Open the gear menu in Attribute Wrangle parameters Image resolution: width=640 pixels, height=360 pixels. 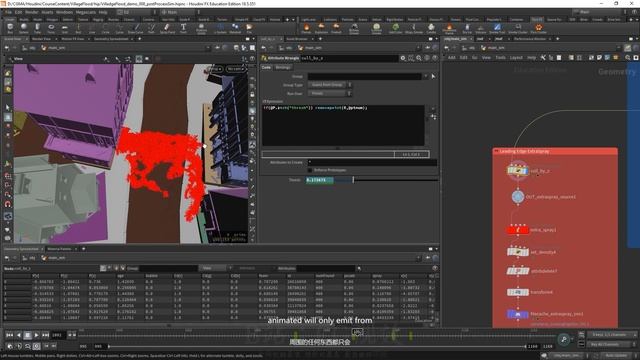[x=403, y=58]
